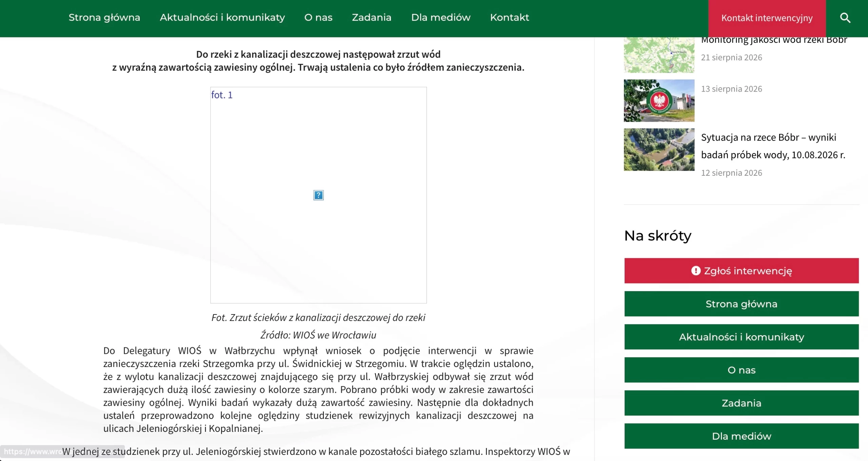This screenshot has width=868, height=461.
Task: Open Zadania in top navigation
Action: tap(372, 17)
